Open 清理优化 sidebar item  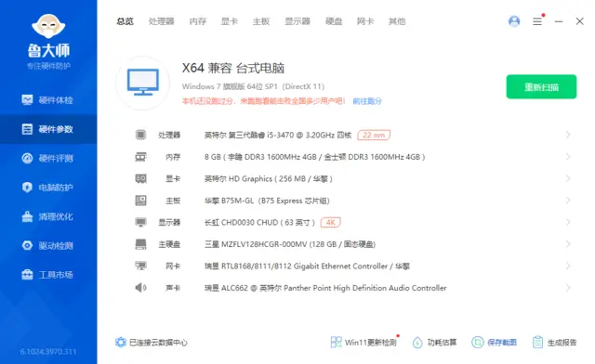48,216
